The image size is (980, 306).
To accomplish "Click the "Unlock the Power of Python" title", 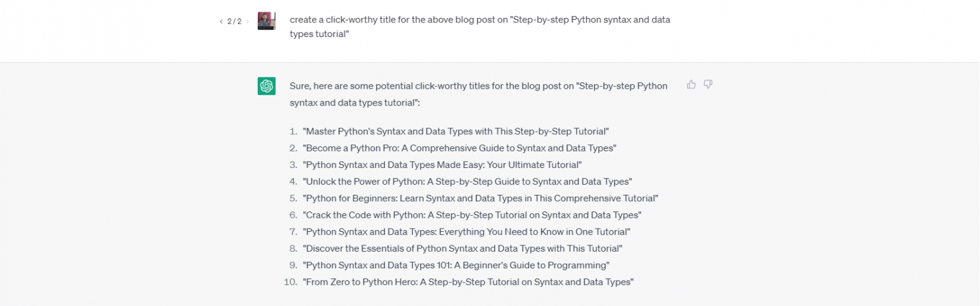I will (x=467, y=181).
